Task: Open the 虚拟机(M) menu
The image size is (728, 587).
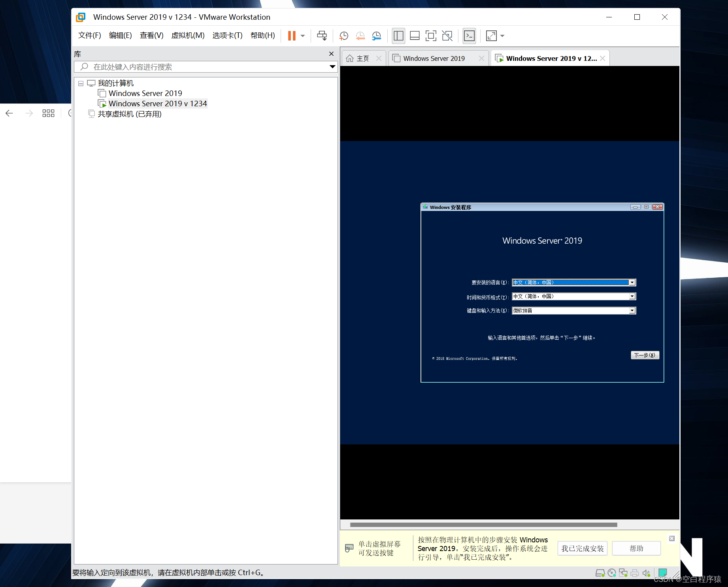Action: click(188, 36)
